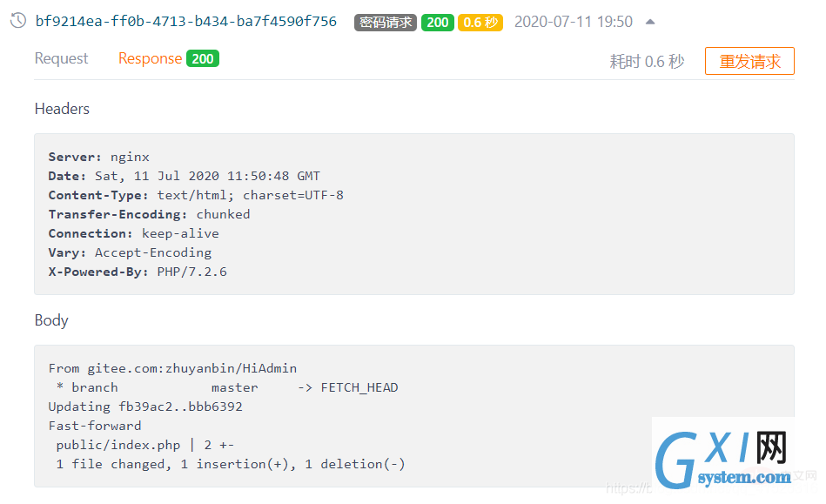Click the Body section heading
Image resolution: width=826 pixels, height=504 pixels.
point(51,320)
